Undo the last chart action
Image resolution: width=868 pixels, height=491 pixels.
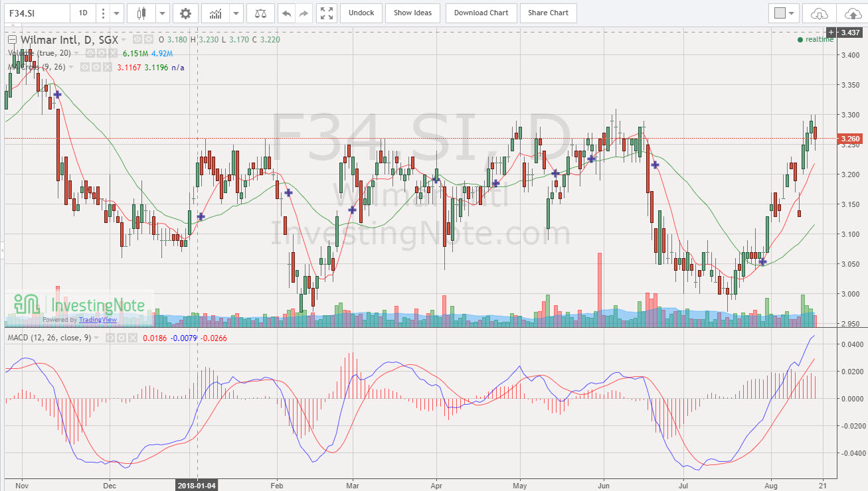[x=284, y=13]
